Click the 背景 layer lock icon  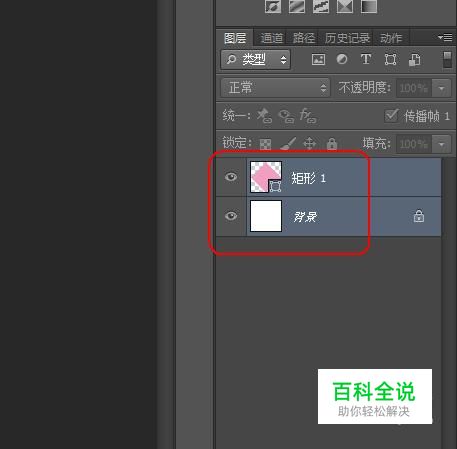(x=419, y=216)
